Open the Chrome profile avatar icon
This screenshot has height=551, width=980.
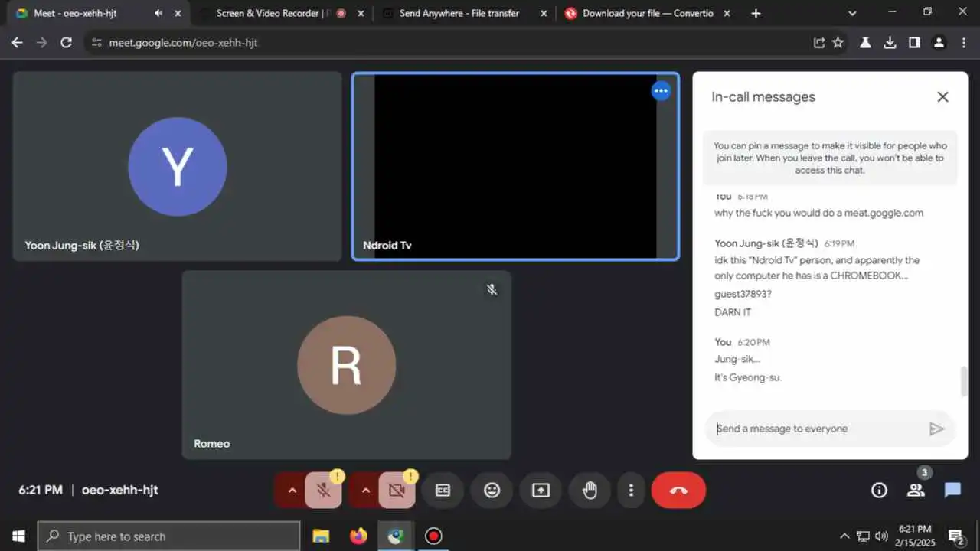point(939,43)
